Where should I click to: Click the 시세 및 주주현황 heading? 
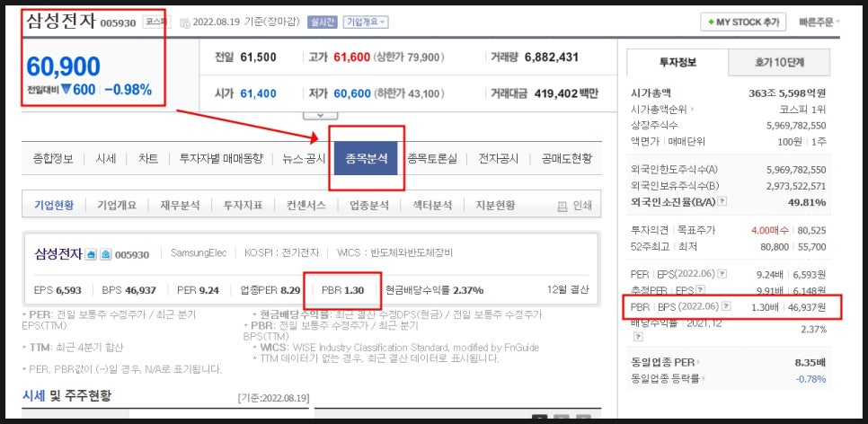click(x=67, y=395)
